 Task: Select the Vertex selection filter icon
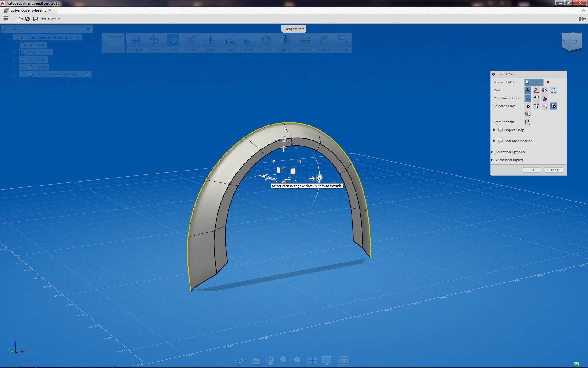click(528, 106)
